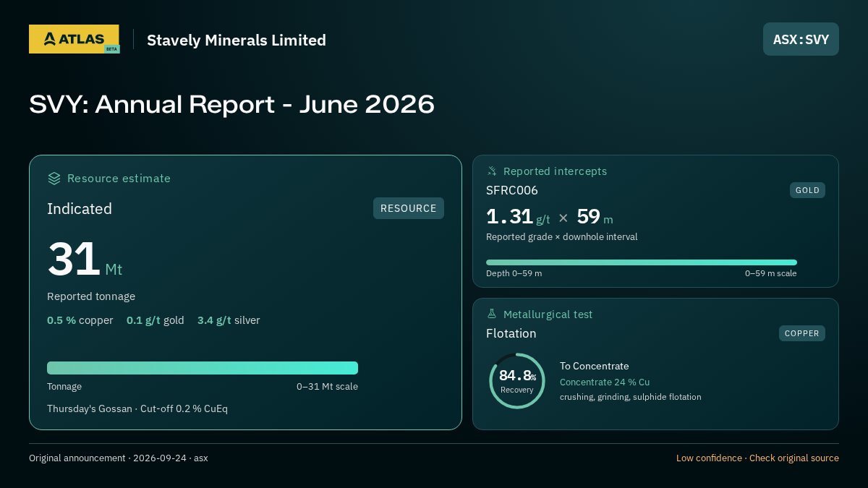This screenshot has width=868, height=488.
Task: Click the COPPER tag badge
Action: [x=802, y=333]
